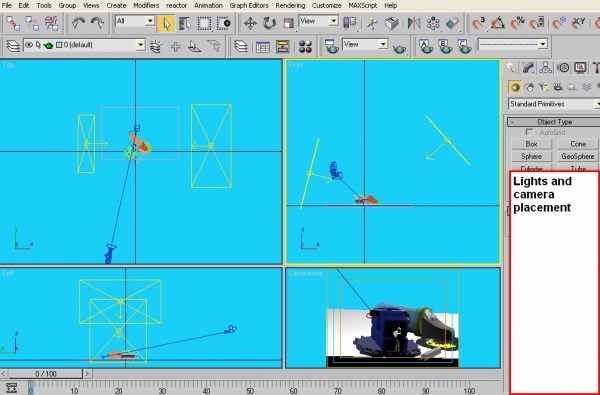
Task: Open the selection filter All dropdown
Action: pos(135,21)
